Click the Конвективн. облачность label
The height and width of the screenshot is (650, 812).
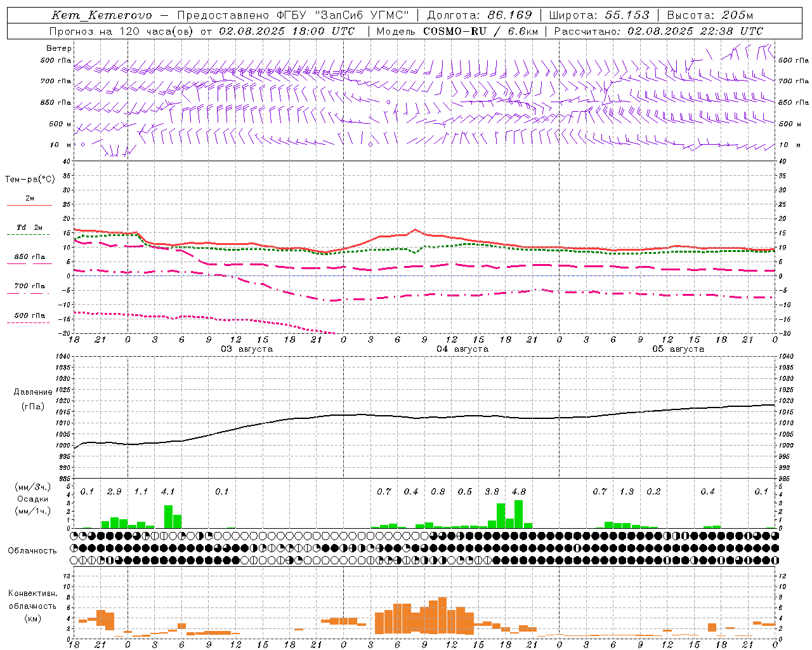pyautogui.click(x=32, y=600)
